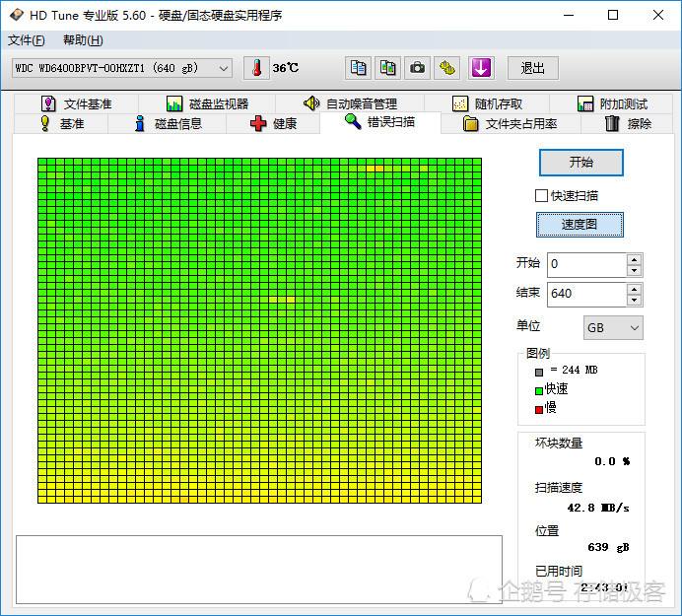The height and width of the screenshot is (616, 682).
Task: Click the 639 gB position value
Action: (608, 547)
